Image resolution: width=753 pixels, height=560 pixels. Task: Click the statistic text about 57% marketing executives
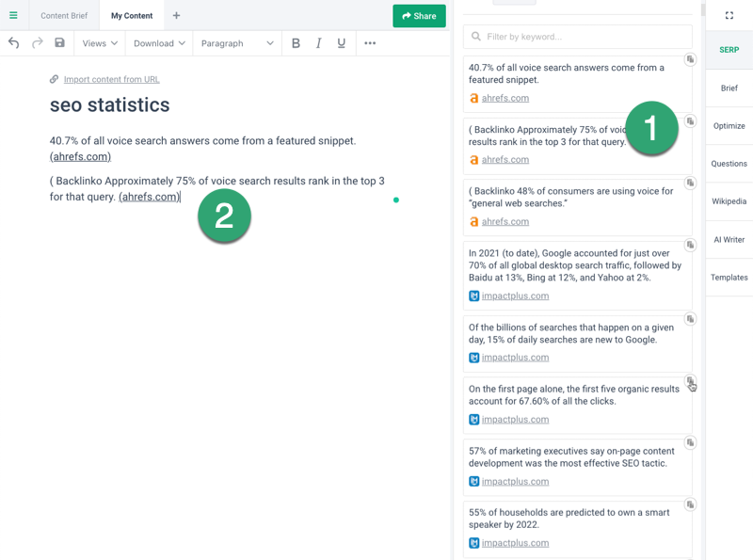571,456
